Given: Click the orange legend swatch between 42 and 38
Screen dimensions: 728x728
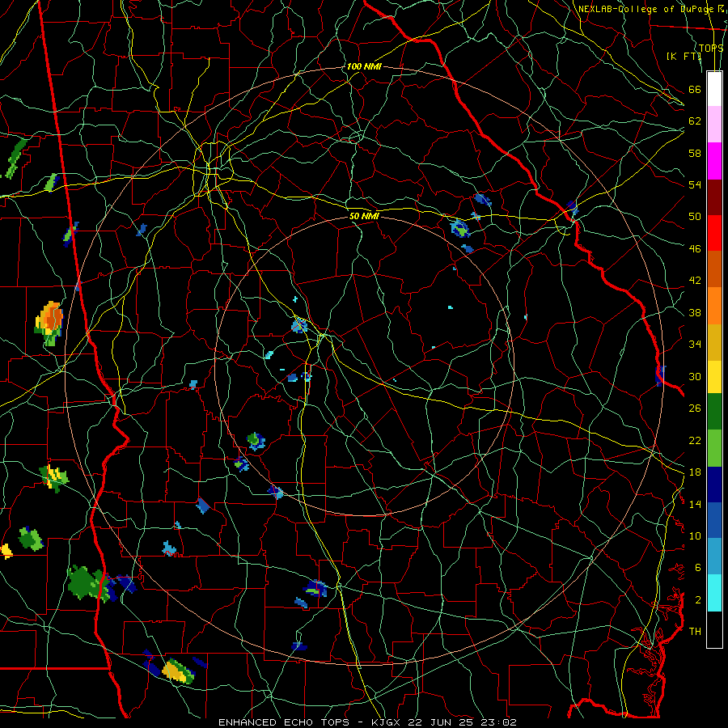Looking at the screenshot, I should click(714, 306).
